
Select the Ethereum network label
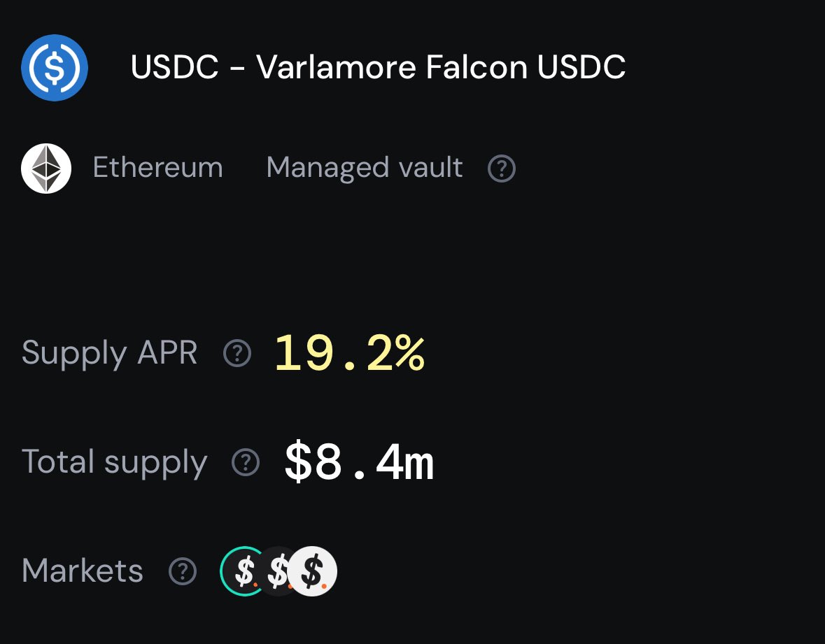[158, 168]
